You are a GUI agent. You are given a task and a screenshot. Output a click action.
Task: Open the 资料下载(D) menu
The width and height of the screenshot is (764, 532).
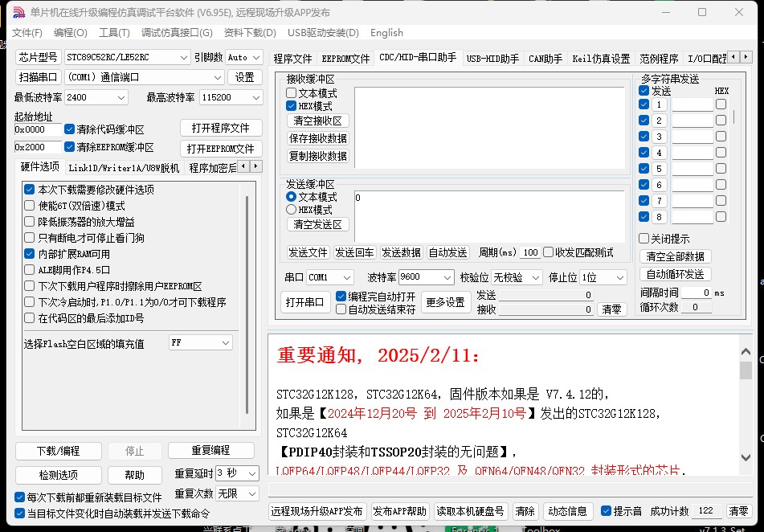pos(250,33)
